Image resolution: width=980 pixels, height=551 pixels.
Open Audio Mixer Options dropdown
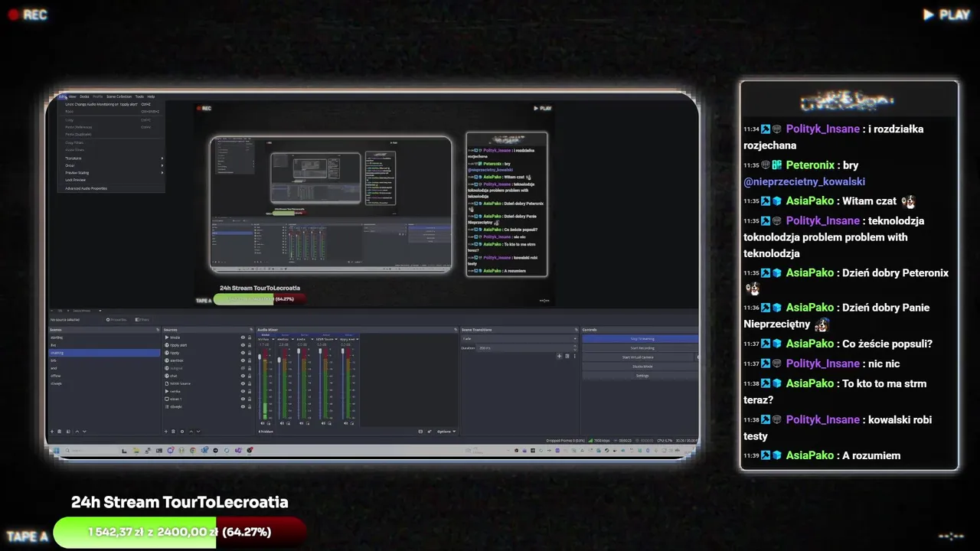tap(446, 432)
